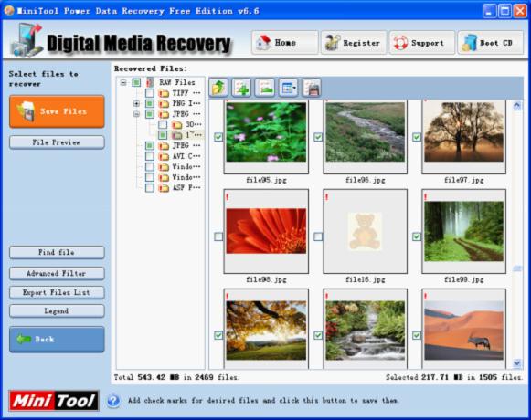Viewport: 531px width, 420px height.
Task: Collapse the RAW Files tree node
Action: [123, 82]
